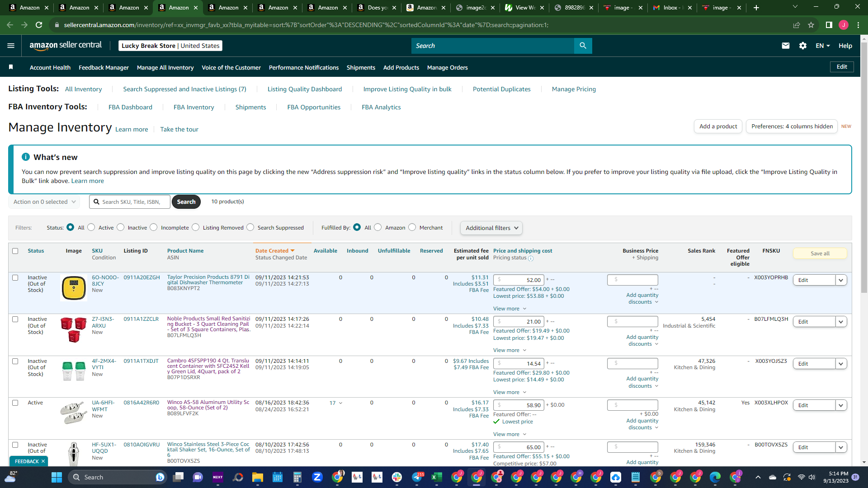Open the Listing Quality Dashboard link
The image size is (868, 488).
pos(305,89)
